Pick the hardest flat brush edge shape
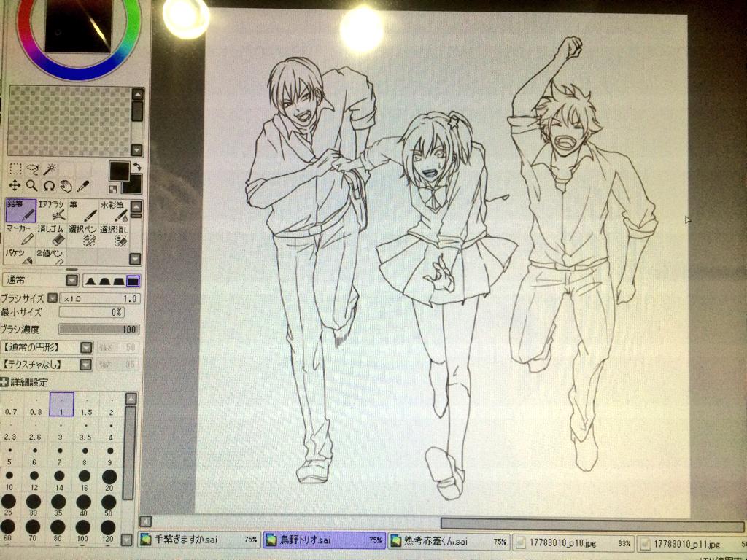 tap(133, 281)
